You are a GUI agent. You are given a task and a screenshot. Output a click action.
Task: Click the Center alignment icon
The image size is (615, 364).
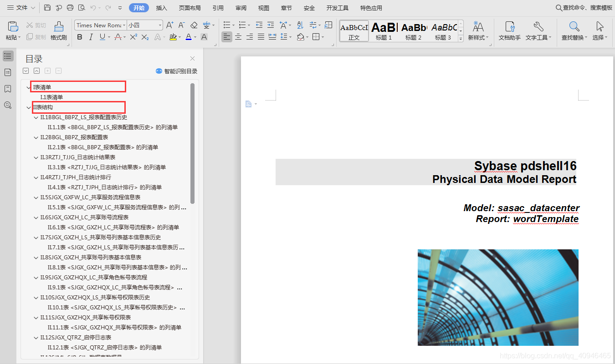(x=238, y=37)
